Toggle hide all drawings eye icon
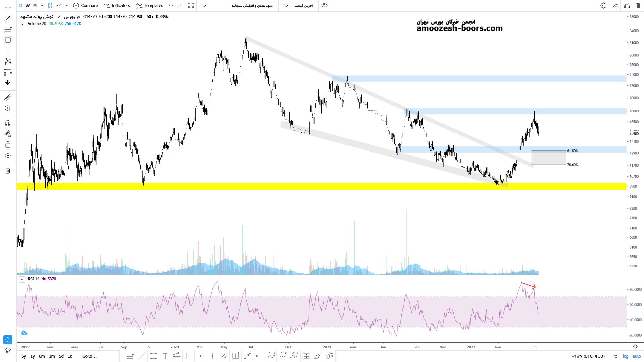Screen dimensions: 644x362 coord(8,156)
